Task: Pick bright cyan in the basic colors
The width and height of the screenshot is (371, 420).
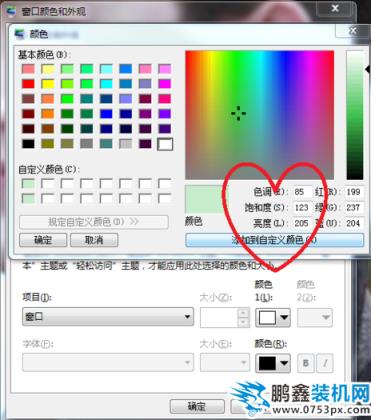Action: tap(106, 84)
